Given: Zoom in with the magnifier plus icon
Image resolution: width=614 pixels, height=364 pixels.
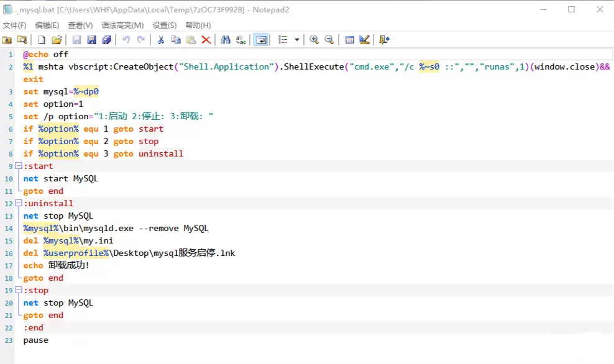Looking at the screenshot, I should pos(314,40).
